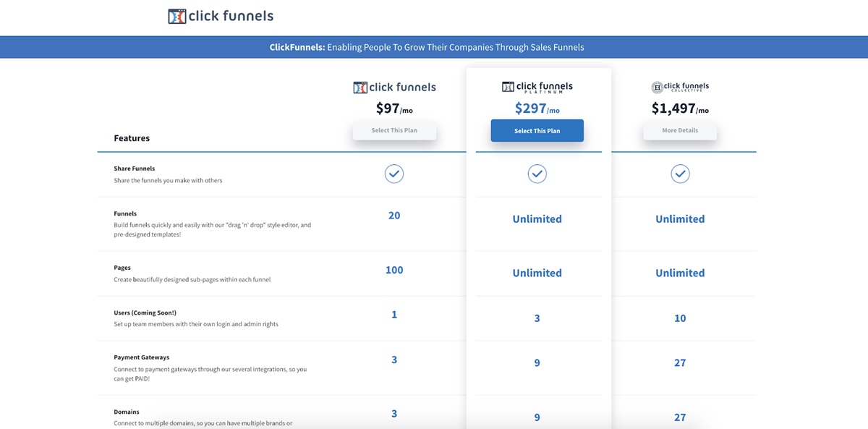Viewport: 868px width, 429px height.
Task: Click Unlimited funnels value in Platinum column
Action: (537, 219)
